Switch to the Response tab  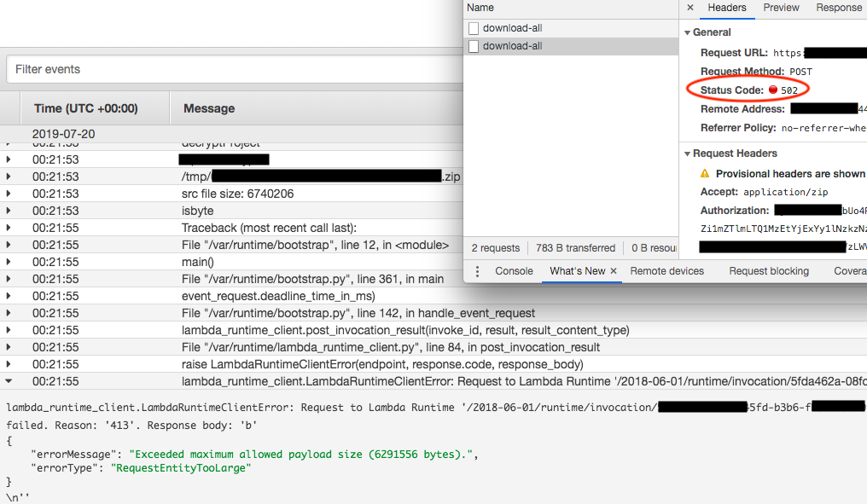tap(839, 8)
